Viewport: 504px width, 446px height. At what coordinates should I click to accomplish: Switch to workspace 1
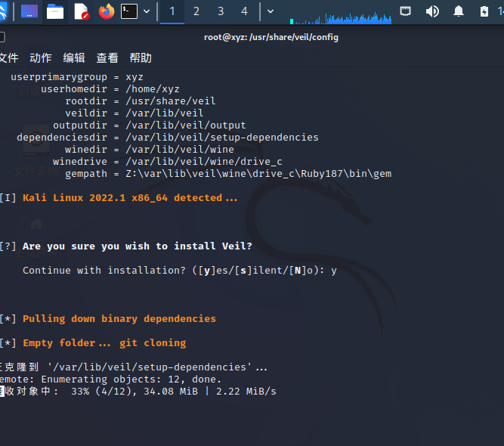[172, 11]
